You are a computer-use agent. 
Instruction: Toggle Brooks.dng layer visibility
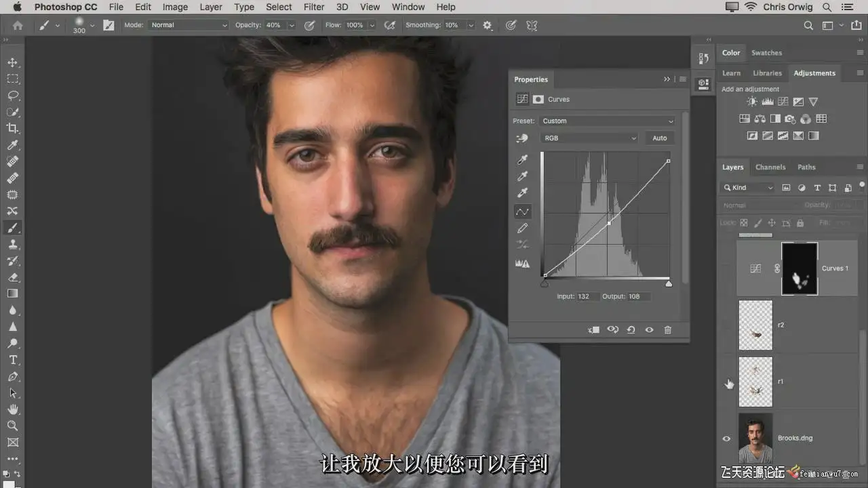[x=726, y=439]
